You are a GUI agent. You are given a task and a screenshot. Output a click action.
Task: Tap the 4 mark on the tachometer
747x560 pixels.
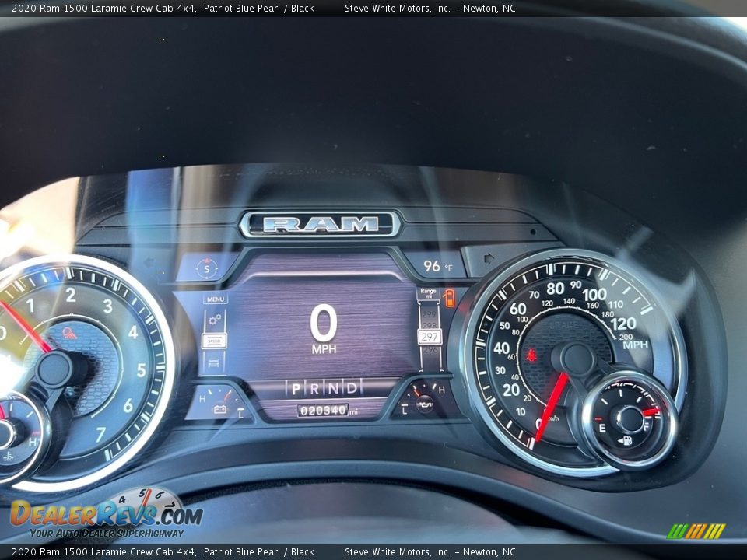pos(133,332)
